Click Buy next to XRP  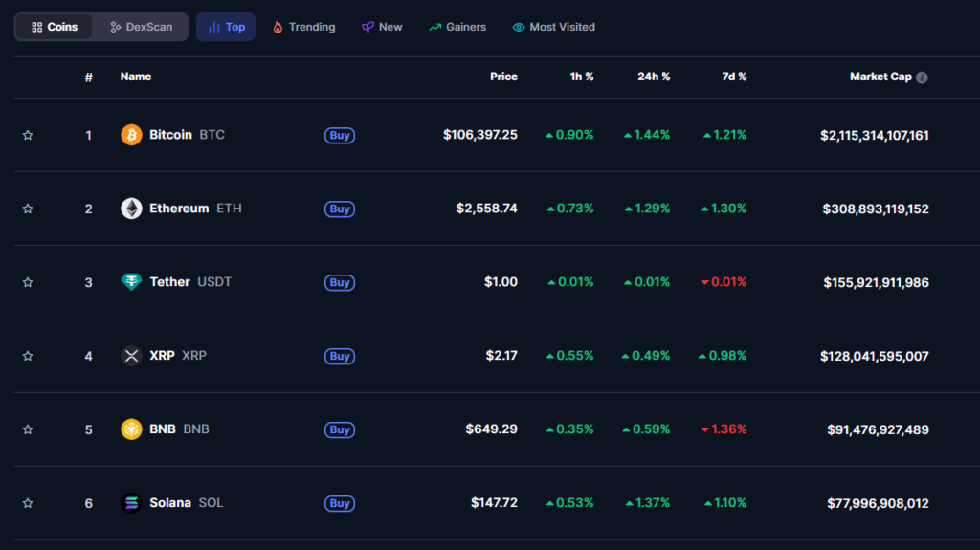click(340, 356)
